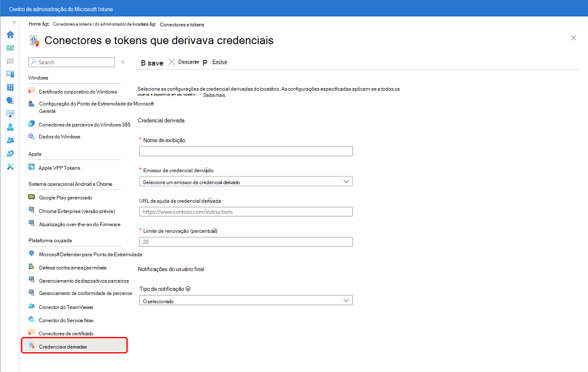Image resolution: width=588 pixels, height=372 pixels.
Task: Open the Users icon in rail
Action: [10, 127]
